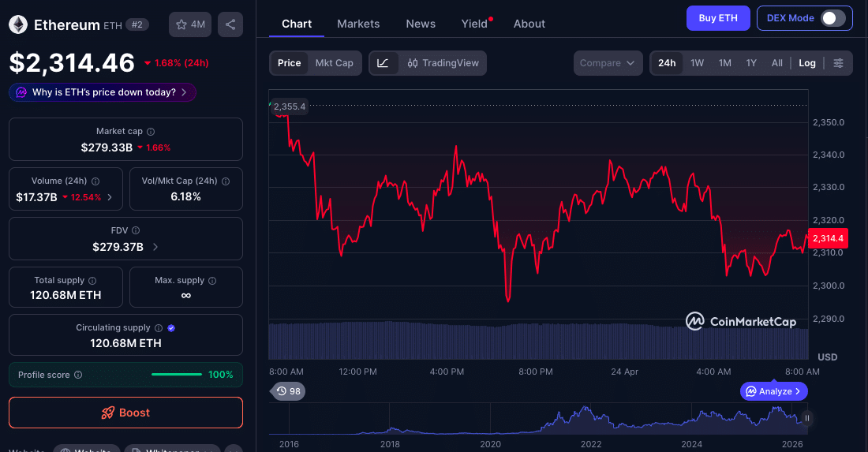Expand Volume (24h) details chevron
The height and width of the screenshot is (452, 868).
(x=110, y=197)
